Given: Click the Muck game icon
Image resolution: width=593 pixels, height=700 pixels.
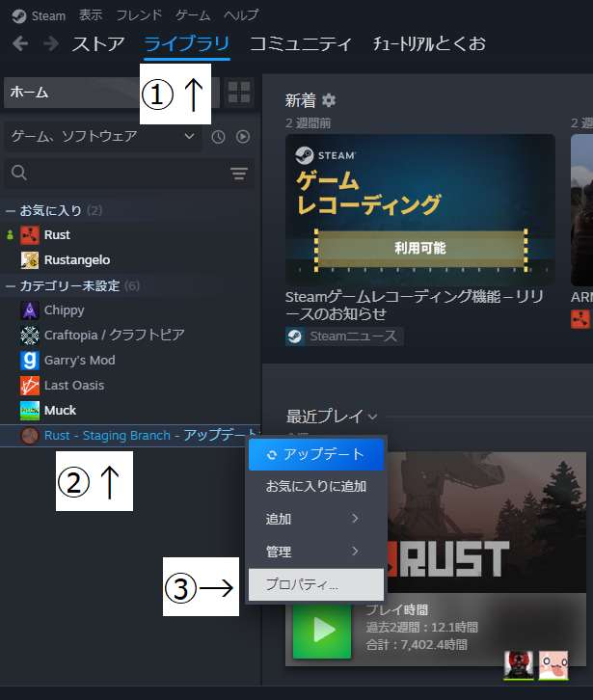Looking at the screenshot, I should (30, 411).
